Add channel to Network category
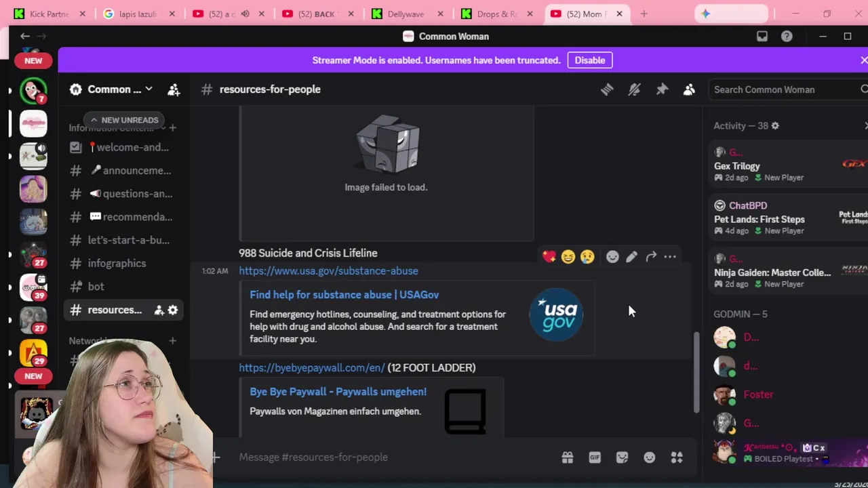 coord(172,341)
